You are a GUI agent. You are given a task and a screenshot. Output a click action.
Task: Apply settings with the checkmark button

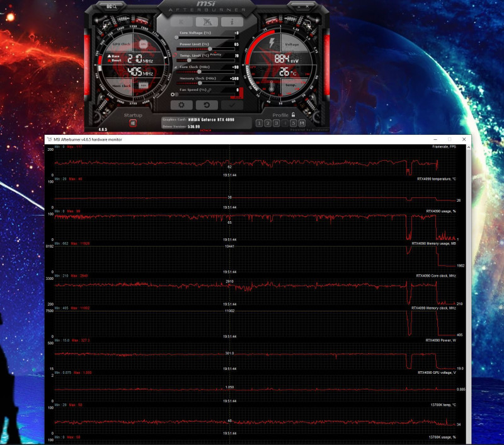pos(232,105)
